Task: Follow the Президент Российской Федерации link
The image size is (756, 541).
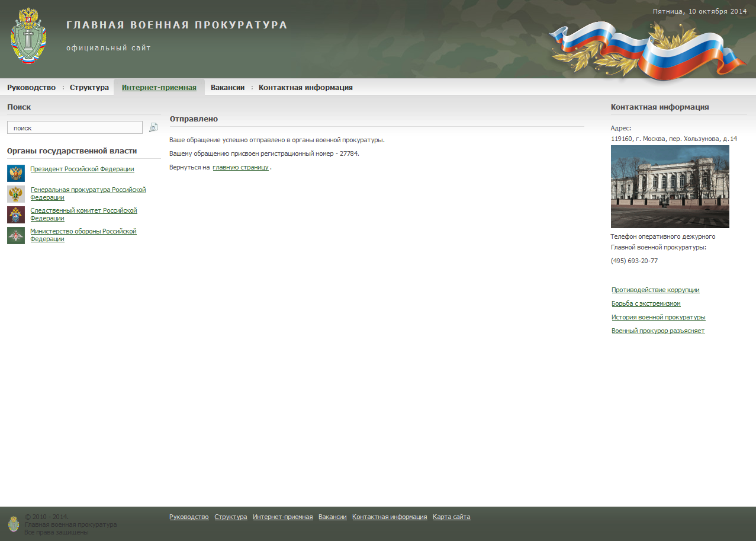Action: tap(82, 169)
